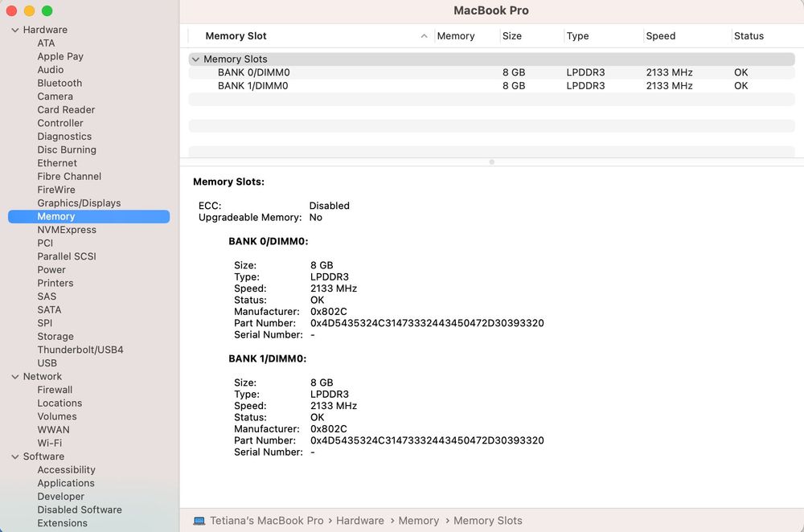Open Diagnostics in the sidebar

[x=64, y=137]
